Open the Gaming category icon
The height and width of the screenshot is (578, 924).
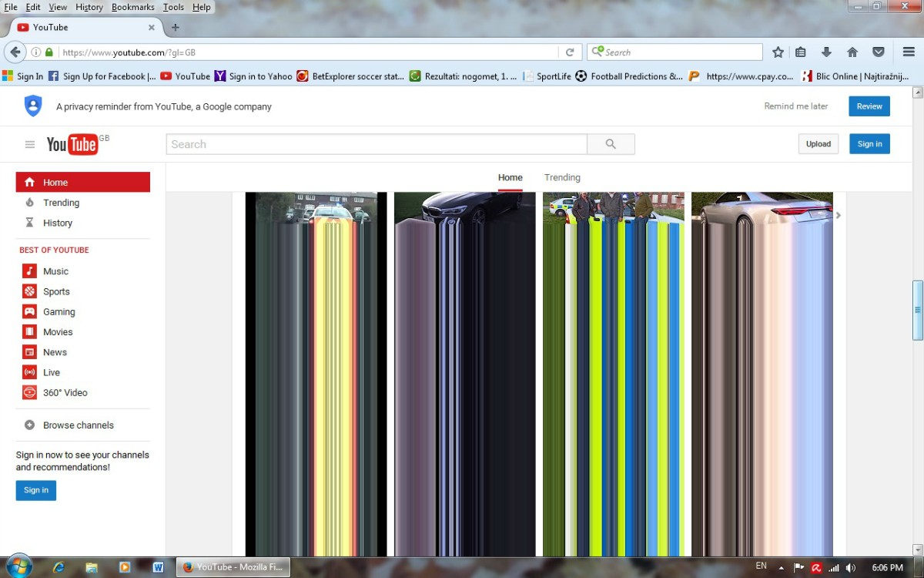coord(29,312)
